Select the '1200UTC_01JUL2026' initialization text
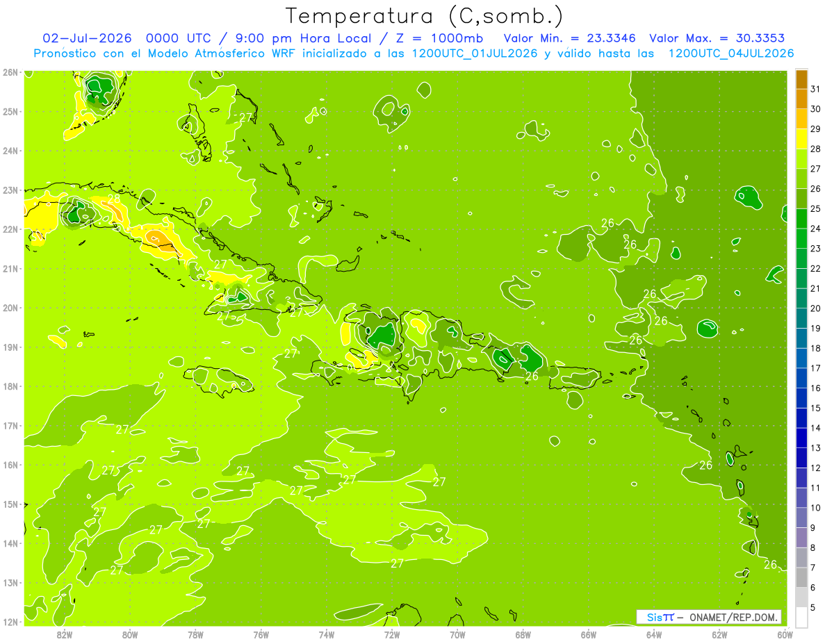834x644 pixels. 475,53
